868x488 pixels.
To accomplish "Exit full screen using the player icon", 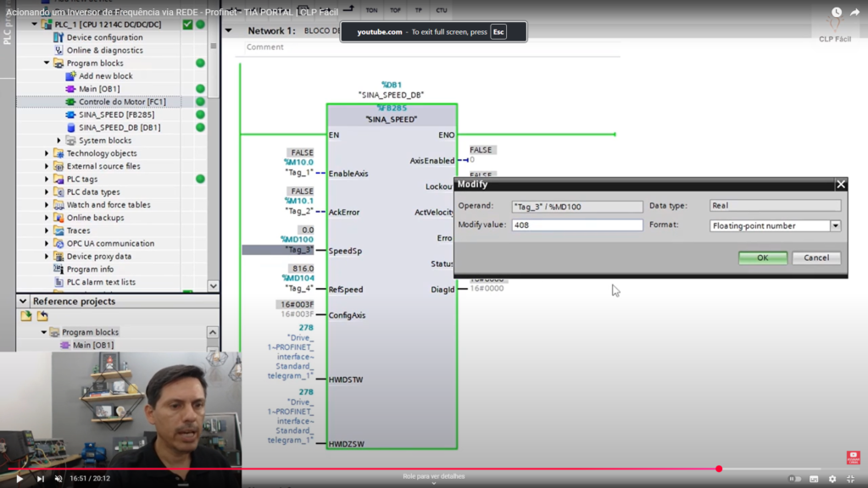I will pyautogui.click(x=851, y=480).
